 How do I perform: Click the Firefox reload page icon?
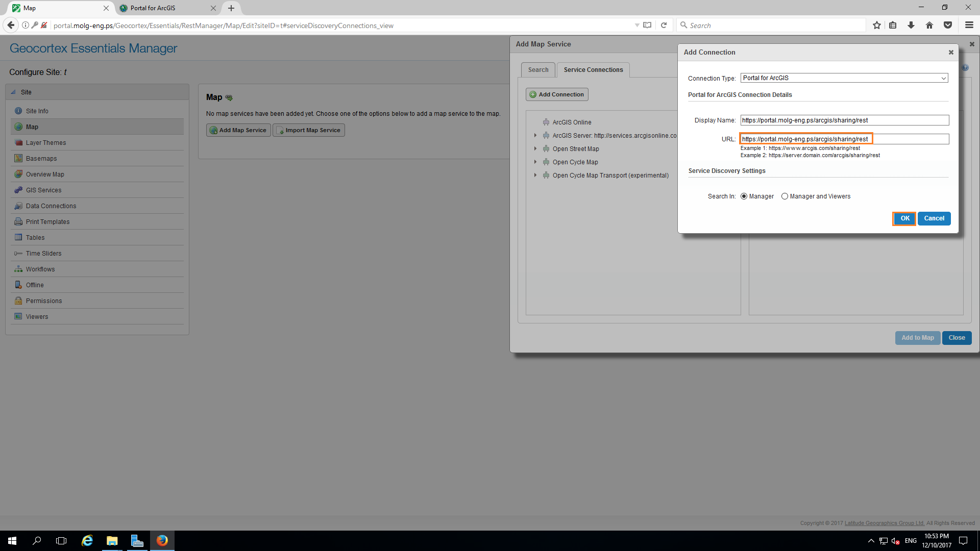tap(664, 26)
